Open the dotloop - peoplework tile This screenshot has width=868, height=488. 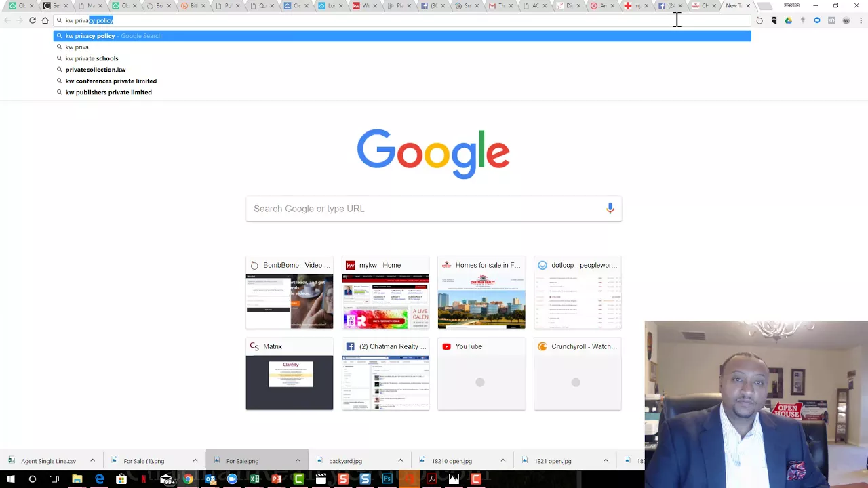click(x=578, y=293)
